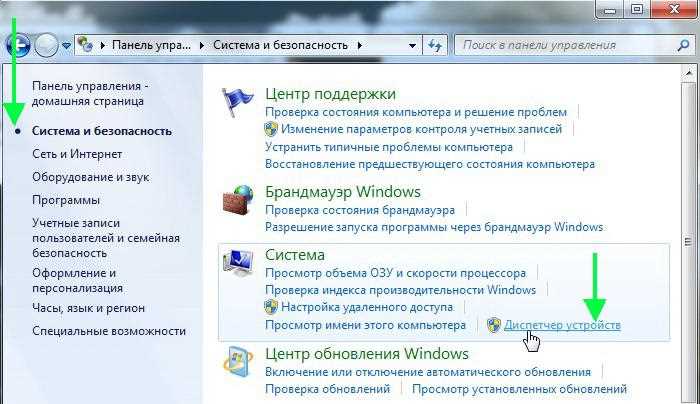Click the Control Panel icon in address bar
Image resolution: width=700 pixels, height=404 pixels.
(x=84, y=45)
